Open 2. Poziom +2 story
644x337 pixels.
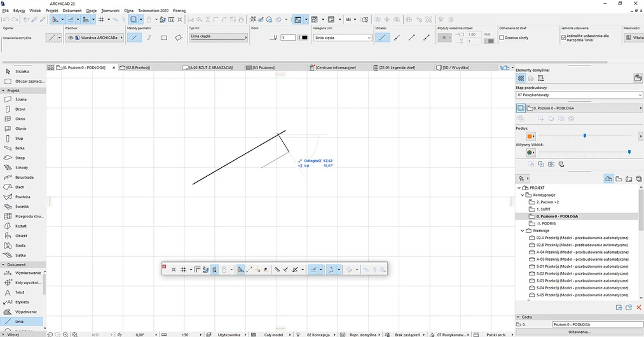click(547, 202)
